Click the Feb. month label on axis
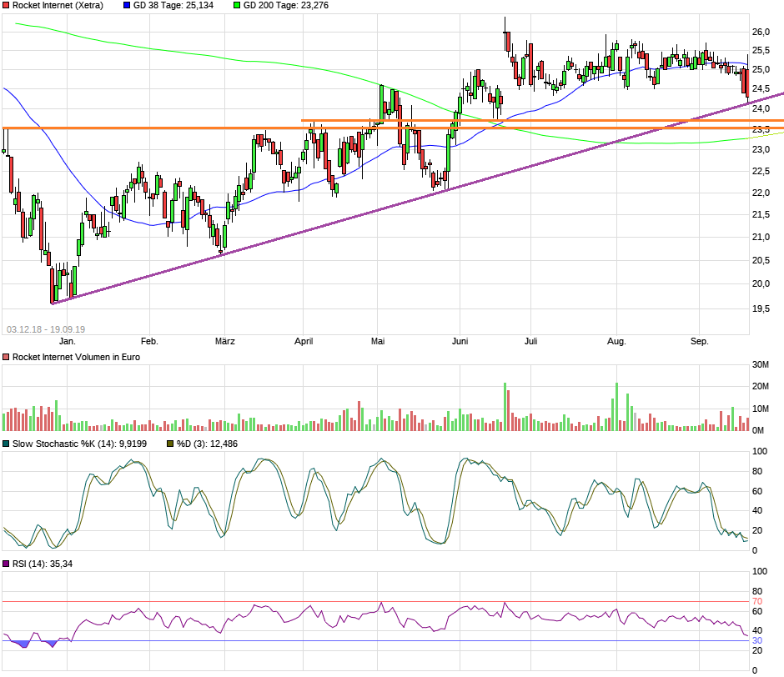Screen dimensions: 784x677 click(149, 342)
